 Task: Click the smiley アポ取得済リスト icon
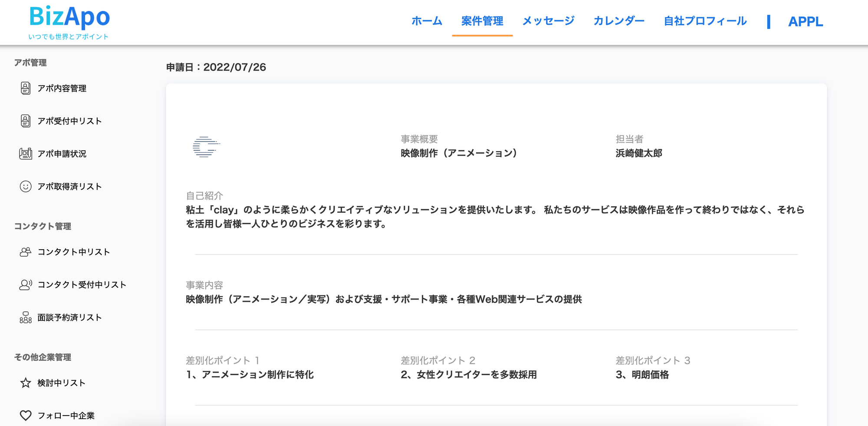pyautogui.click(x=26, y=186)
